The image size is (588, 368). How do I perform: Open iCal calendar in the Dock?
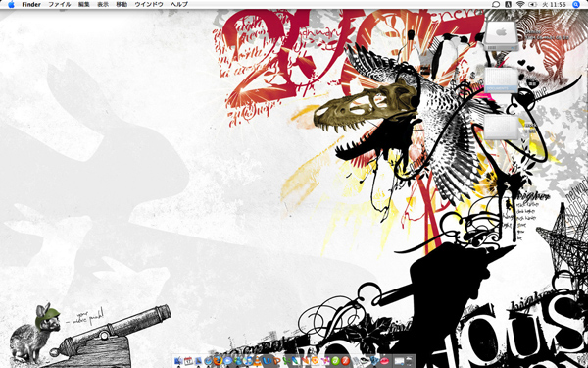[188, 361]
